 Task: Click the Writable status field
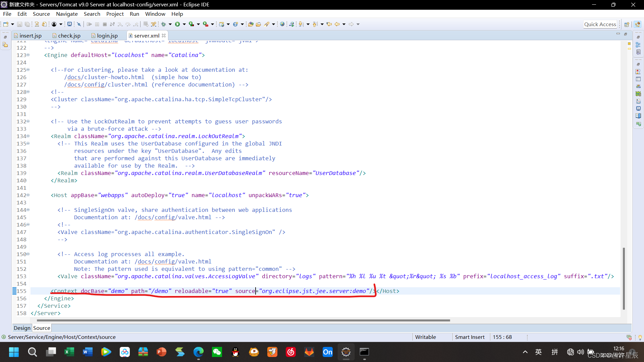[x=425, y=337]
